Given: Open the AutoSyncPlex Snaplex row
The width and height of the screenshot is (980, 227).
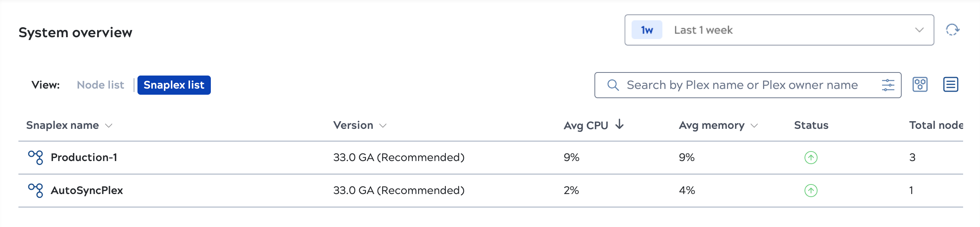Looking at the screenshot, I should coord(490,191).
